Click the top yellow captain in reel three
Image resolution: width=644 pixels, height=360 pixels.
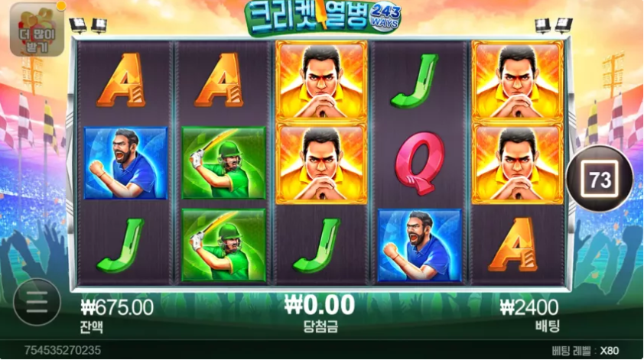tap(321, 81)
